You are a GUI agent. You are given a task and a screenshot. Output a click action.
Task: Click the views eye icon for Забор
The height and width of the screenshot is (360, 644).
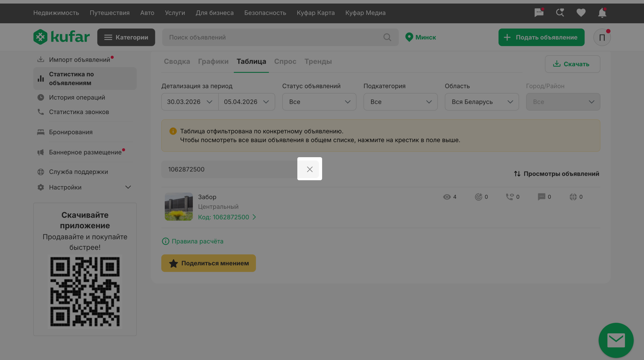447,197
